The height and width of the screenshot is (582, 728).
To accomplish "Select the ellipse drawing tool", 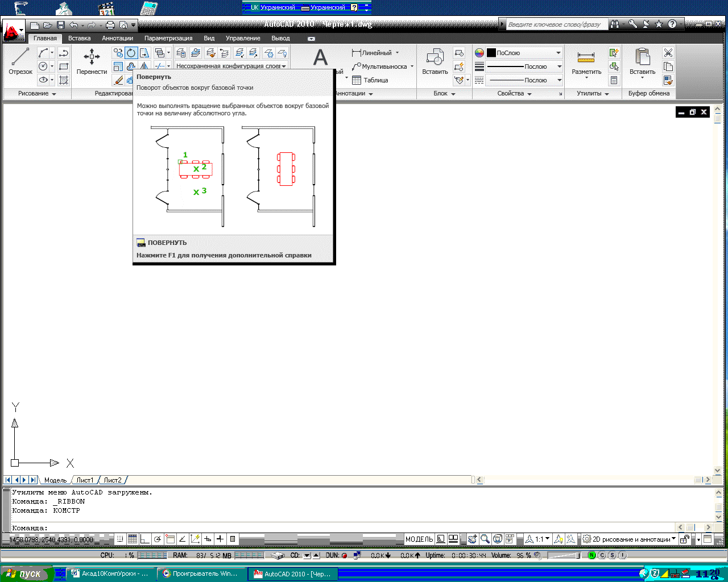I will coord(43,80).
